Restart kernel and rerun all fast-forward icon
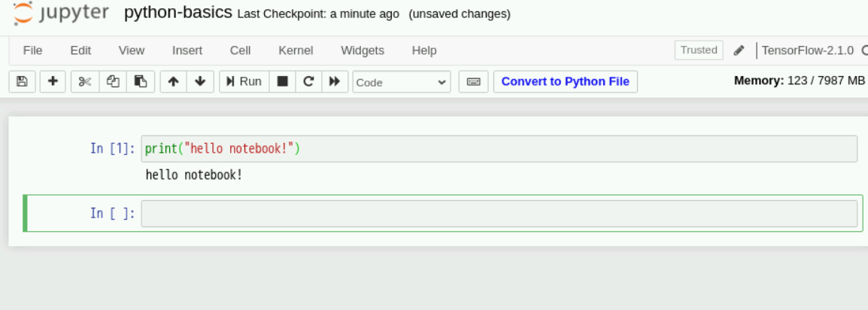The height and width of the screenshot is (310, 868). point(335,81)
